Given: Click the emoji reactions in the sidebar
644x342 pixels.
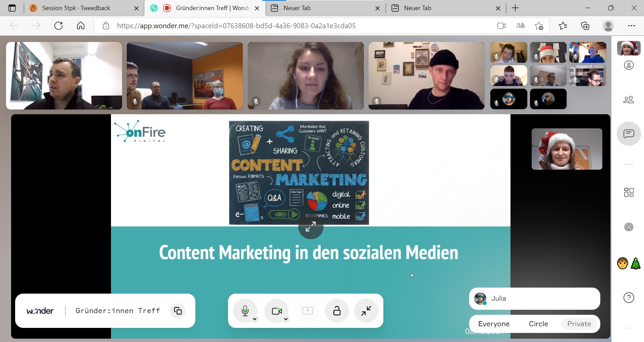Looking at the screenshot, I should [x=629, y=263].
